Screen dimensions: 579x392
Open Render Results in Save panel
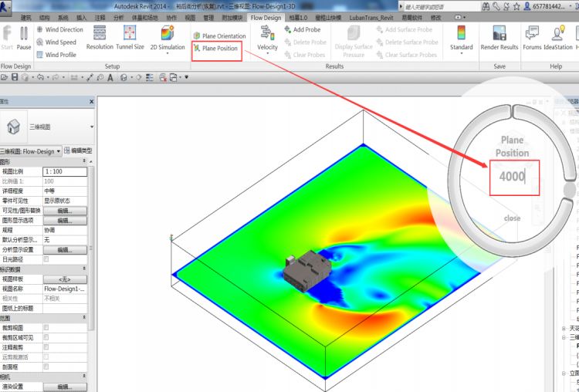(x=499, y=37)
